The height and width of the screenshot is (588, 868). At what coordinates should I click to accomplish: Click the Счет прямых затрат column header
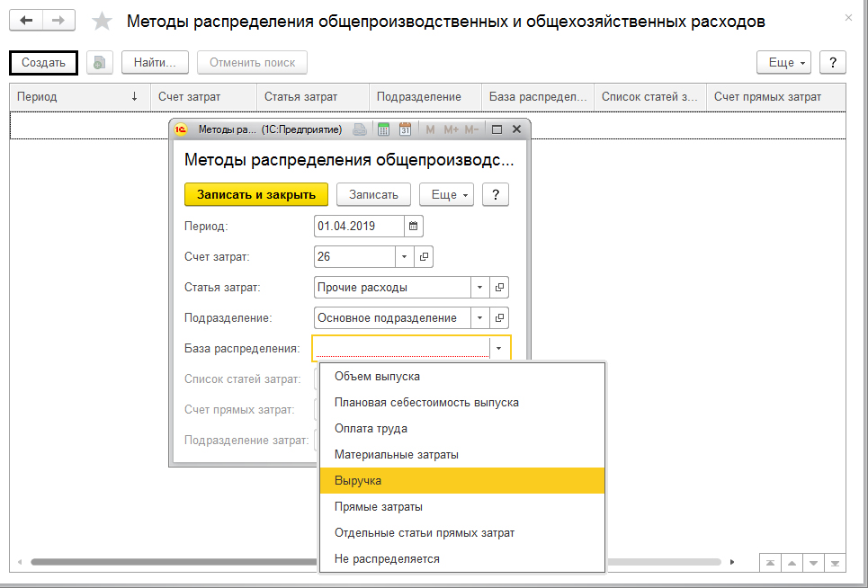(775, 97)
